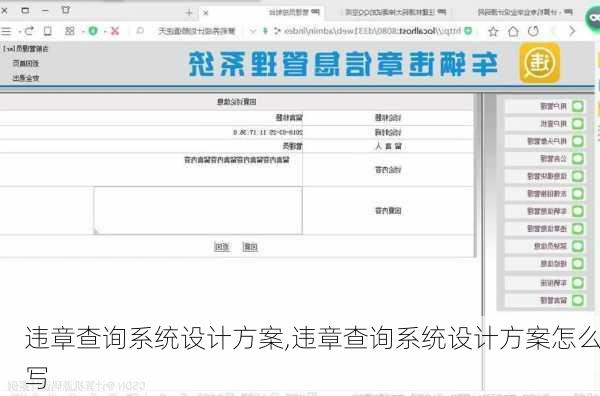Open the four-square apps grid icon
600x396 pixels.
[70, 31]
